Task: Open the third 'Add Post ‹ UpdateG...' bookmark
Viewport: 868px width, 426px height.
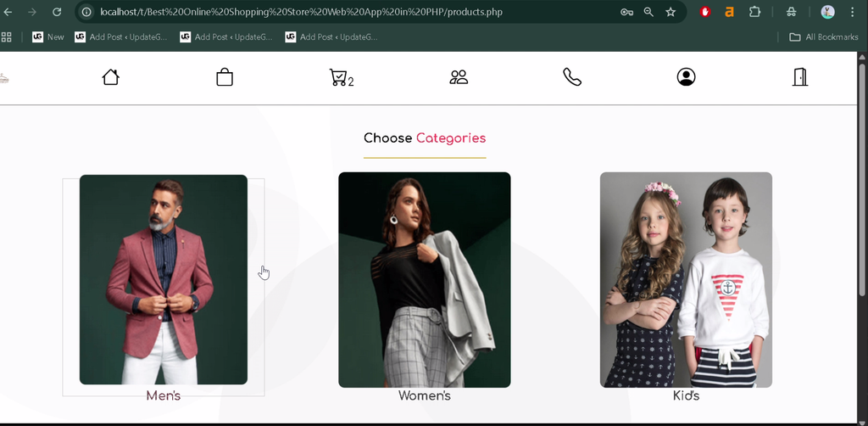Action: (x=331, y=37)
